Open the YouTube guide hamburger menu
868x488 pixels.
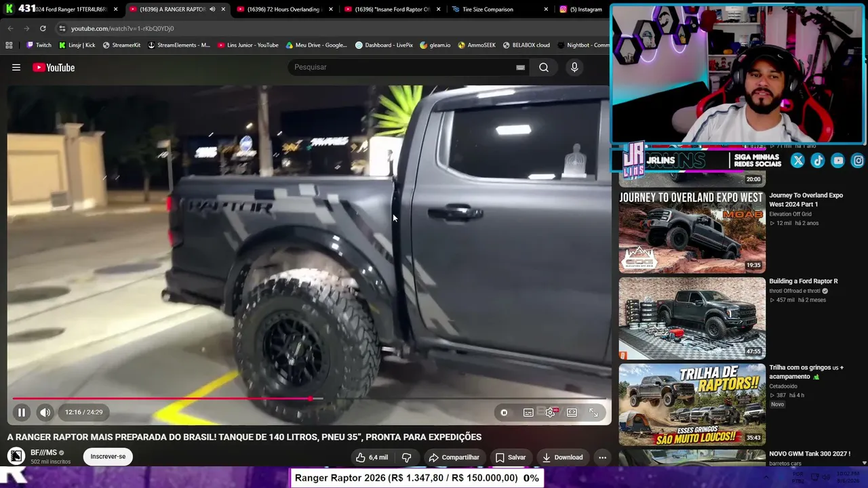click(16, 67)
